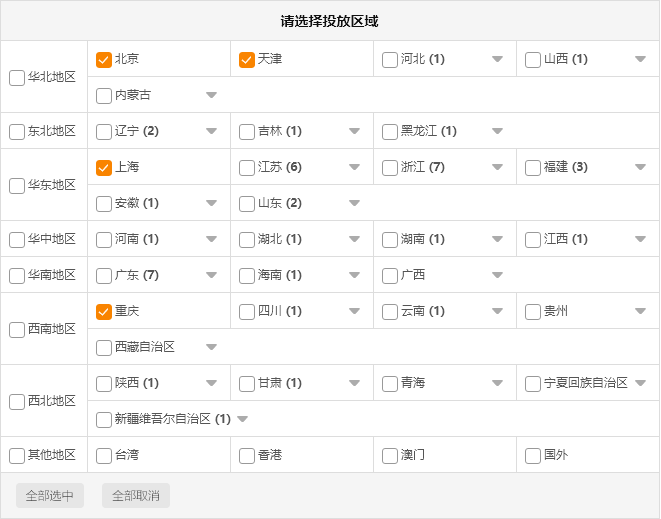661x519 pixels.
Task: Expand the 河北 city dropdown arrow
Action: tap(497, 59)
